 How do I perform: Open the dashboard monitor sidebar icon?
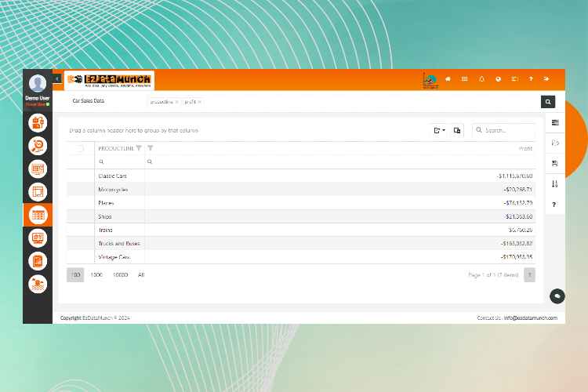(x=38, y=238)
